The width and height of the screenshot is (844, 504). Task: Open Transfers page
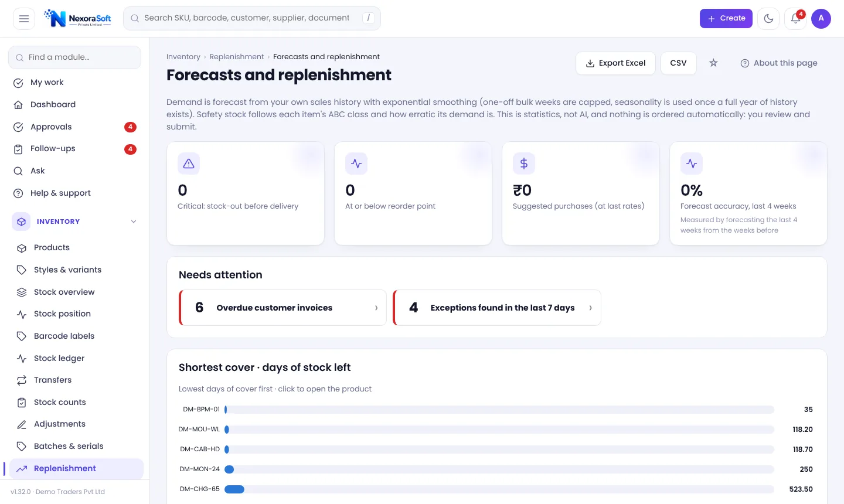[77, 380]
